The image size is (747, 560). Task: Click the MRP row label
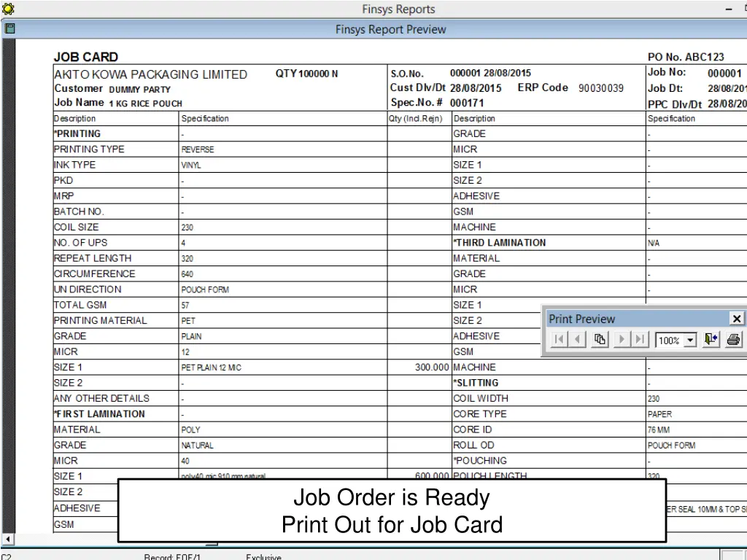click(64, 196)
